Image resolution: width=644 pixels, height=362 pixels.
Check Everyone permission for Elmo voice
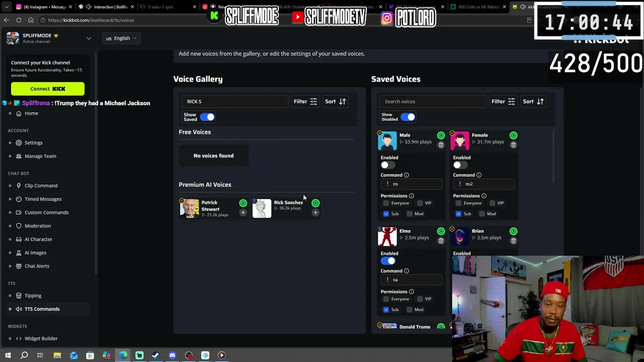tap(386, 299)
